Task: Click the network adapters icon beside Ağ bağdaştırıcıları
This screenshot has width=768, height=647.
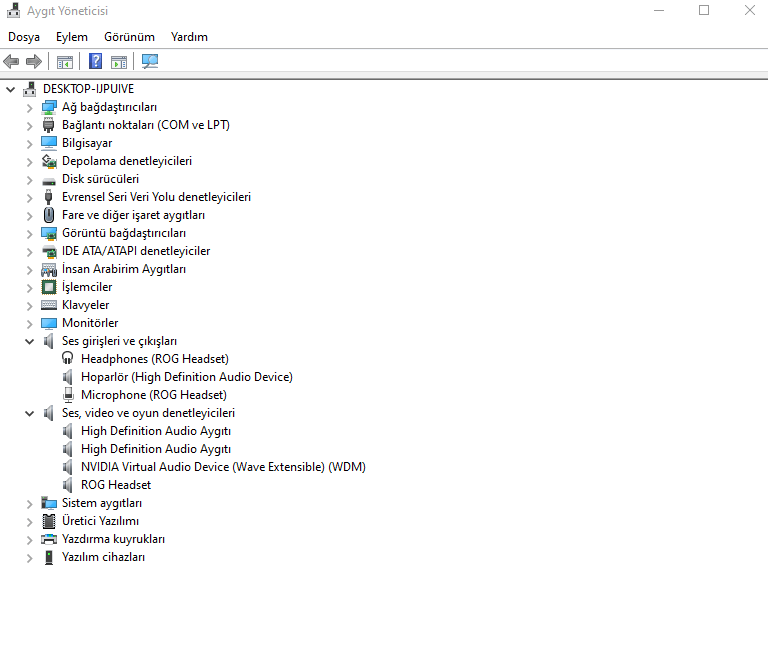Action: pos(49,107)
